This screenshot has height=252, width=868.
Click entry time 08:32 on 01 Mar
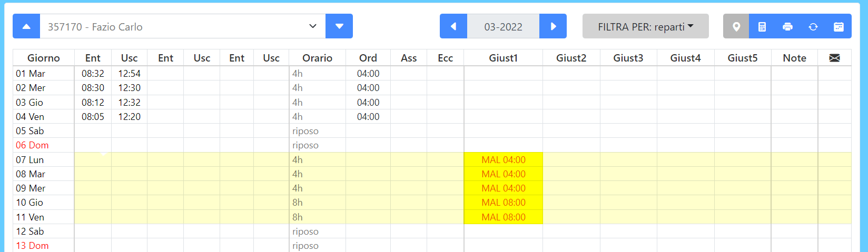93,74
